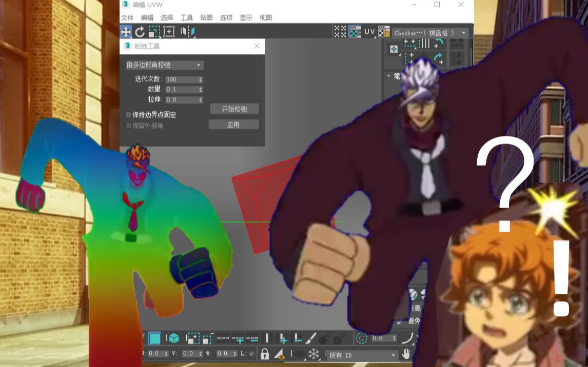Click the vertical lines spacing icon
This screenshot has width=588, height=367.
coord(424,44)
